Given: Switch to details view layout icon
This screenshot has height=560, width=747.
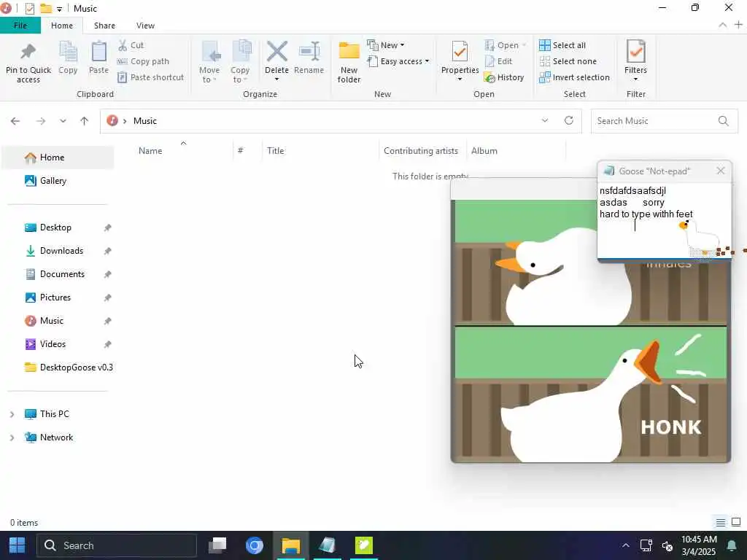Looking at the screenshot, I should tap(720, 522).
